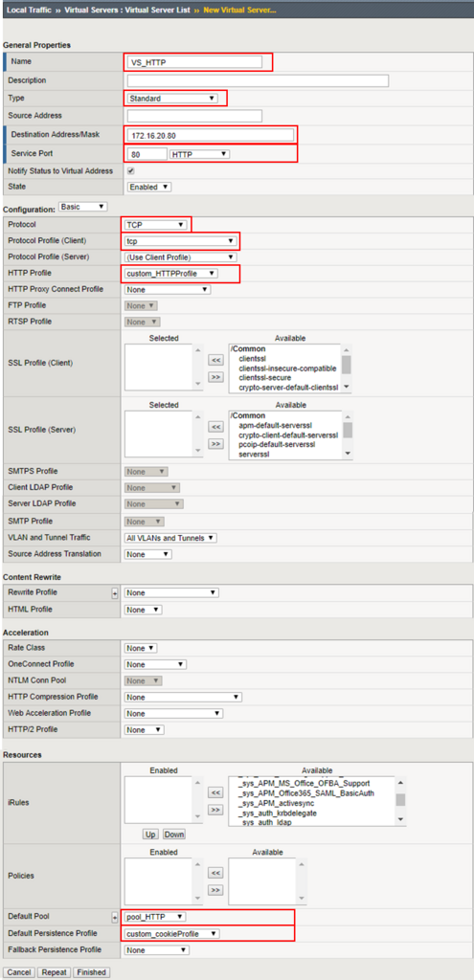Open the Type dropdown showing Standard
Viewport: 474px width, 980px height.
point(172,99)
